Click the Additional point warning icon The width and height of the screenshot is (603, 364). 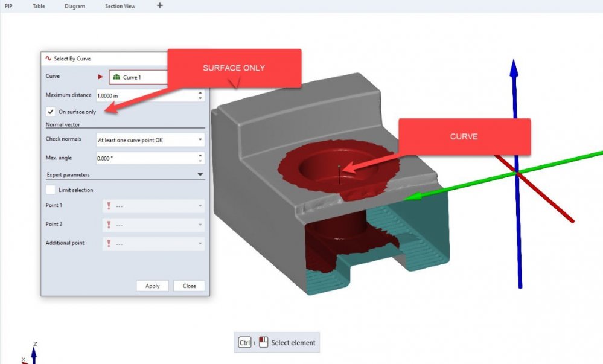coord(108,243)
